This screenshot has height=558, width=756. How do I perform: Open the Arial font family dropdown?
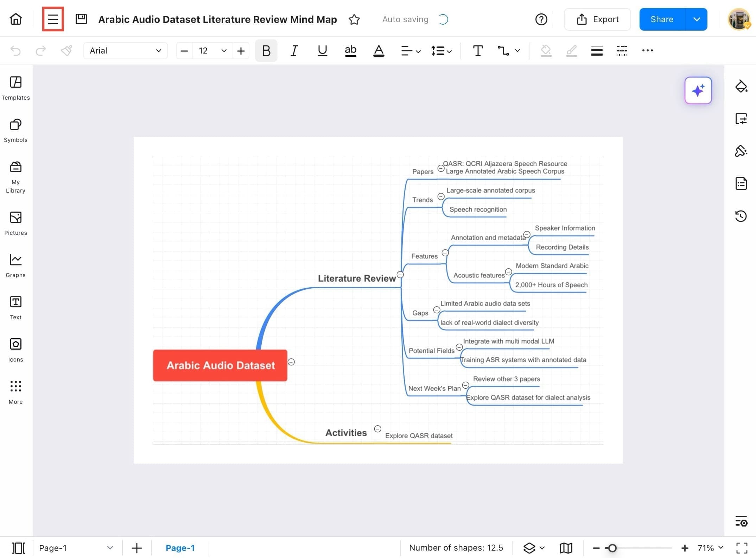[x=125, y=51]
